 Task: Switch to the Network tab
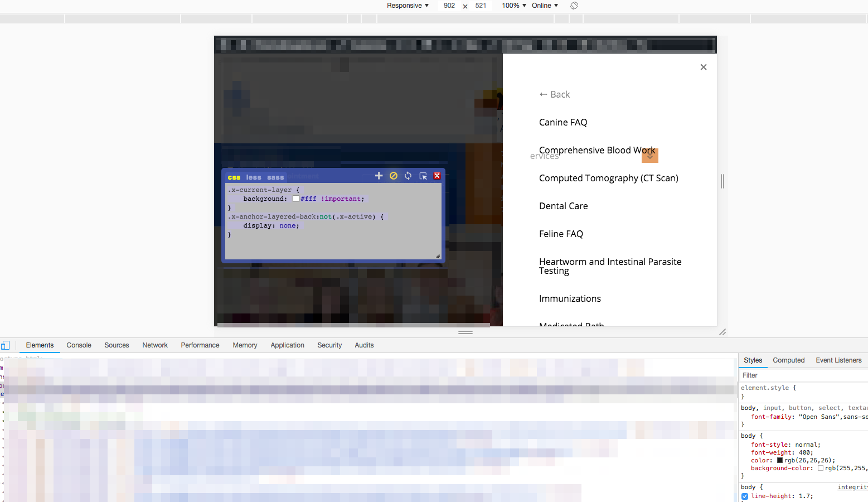[x=155, y=345]
